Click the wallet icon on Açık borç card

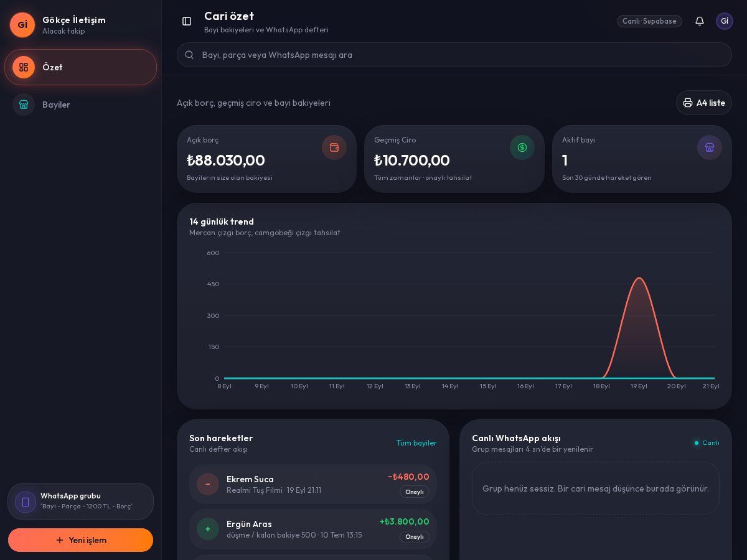tap(334, 147)
